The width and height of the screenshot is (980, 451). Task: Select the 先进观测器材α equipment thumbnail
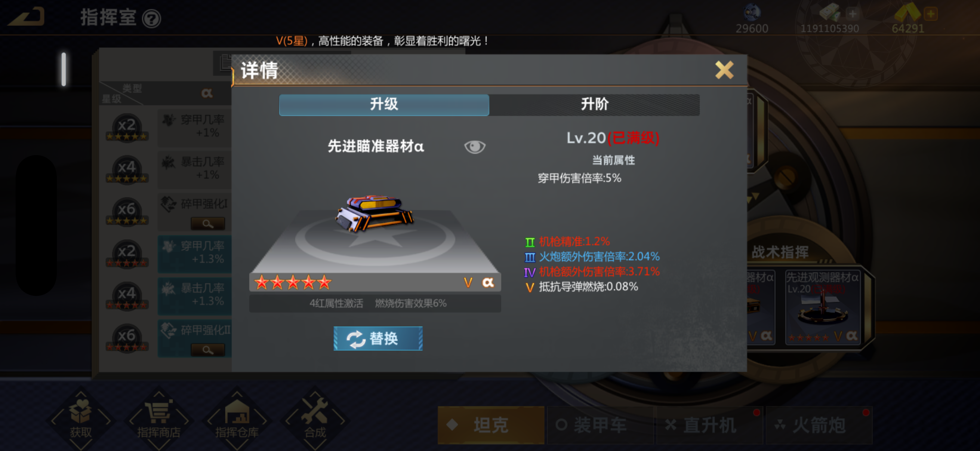(x=823, y=307)
